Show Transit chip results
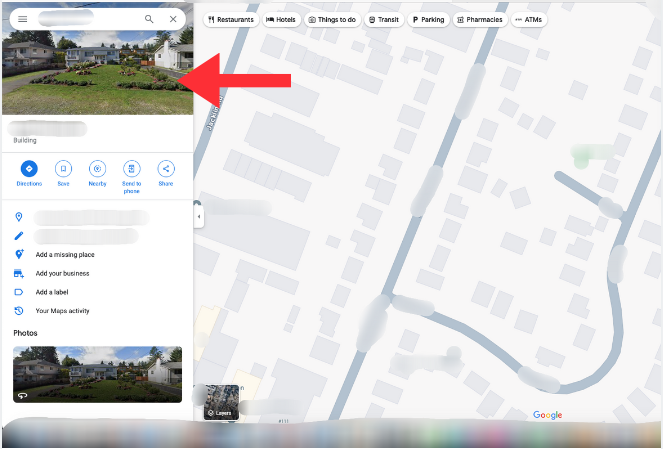The width and height of the screenshot is (663, 449). point(384,19)
